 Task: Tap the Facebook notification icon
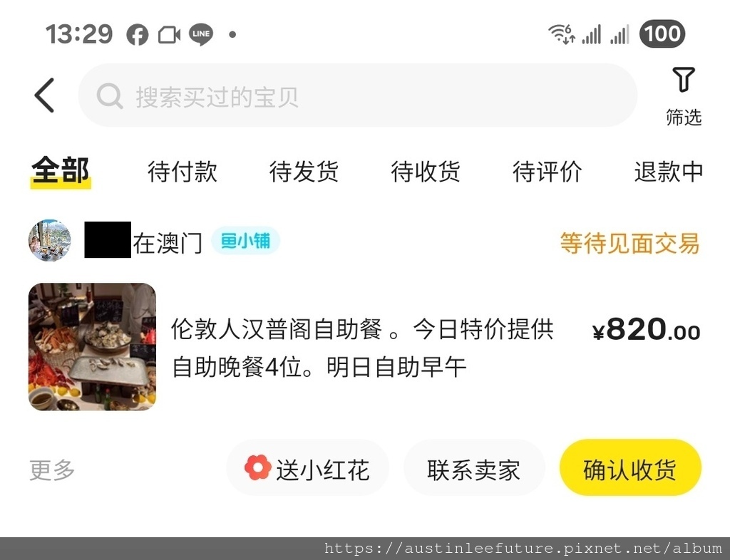click(138, 35)
